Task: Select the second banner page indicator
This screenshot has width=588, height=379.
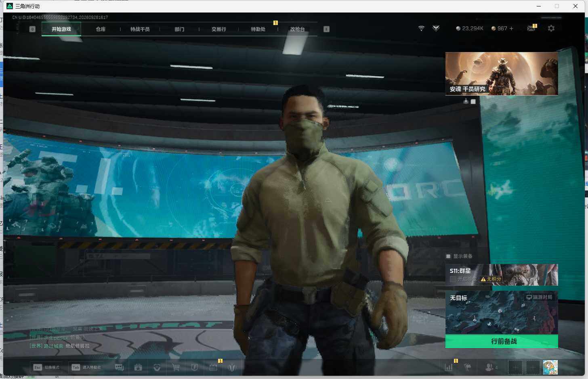Action: [x=473, y=102]
